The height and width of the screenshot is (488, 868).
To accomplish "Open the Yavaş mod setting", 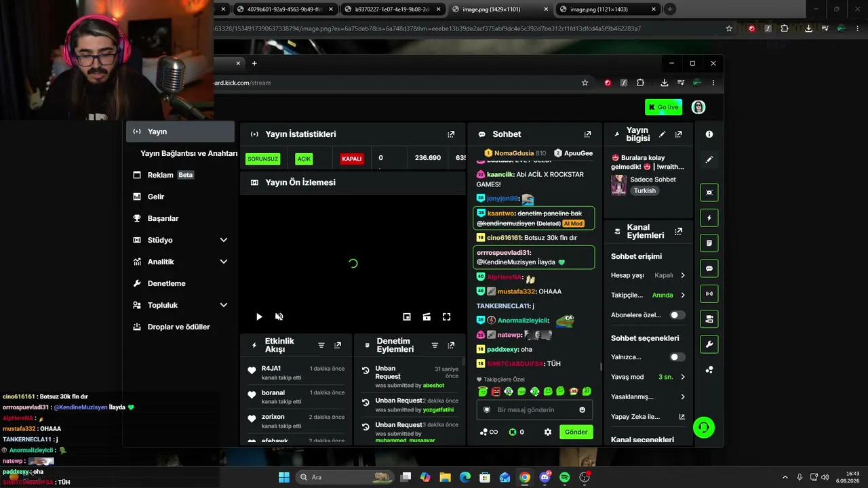I will pos(648,377).
